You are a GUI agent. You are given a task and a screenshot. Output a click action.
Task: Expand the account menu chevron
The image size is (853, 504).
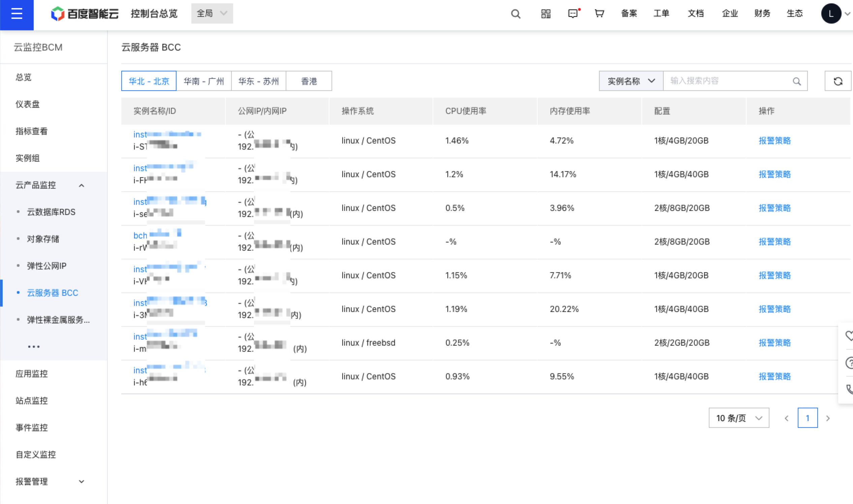click(847, 14)
